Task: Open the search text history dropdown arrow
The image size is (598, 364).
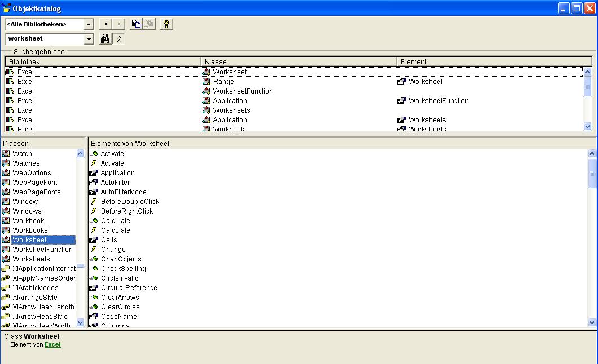Action: [x=89, y=39]
